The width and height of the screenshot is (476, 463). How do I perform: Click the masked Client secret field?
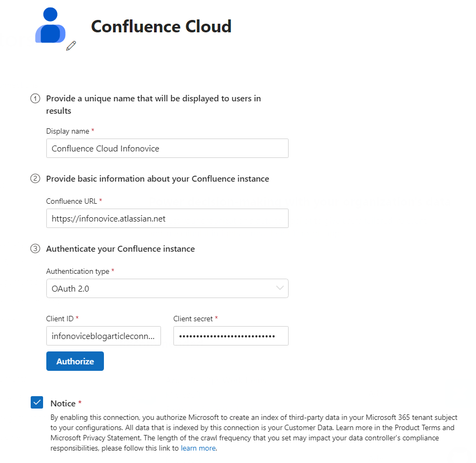click(x=230, y=336)
